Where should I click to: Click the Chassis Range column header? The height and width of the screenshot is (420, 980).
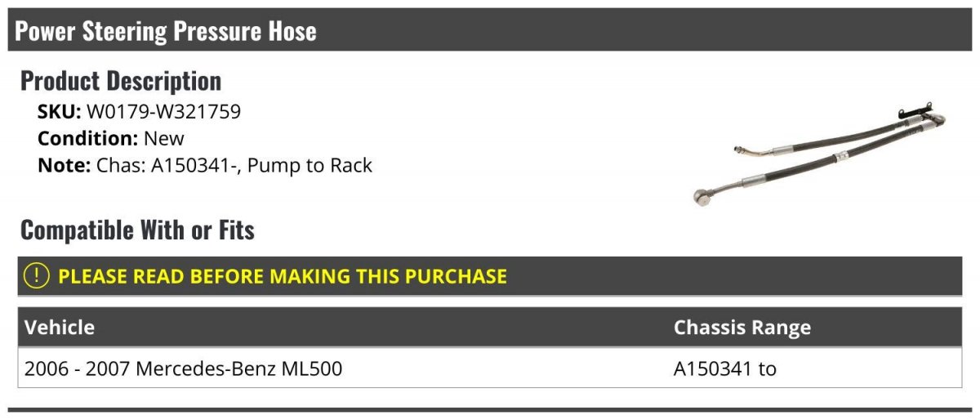742,328
